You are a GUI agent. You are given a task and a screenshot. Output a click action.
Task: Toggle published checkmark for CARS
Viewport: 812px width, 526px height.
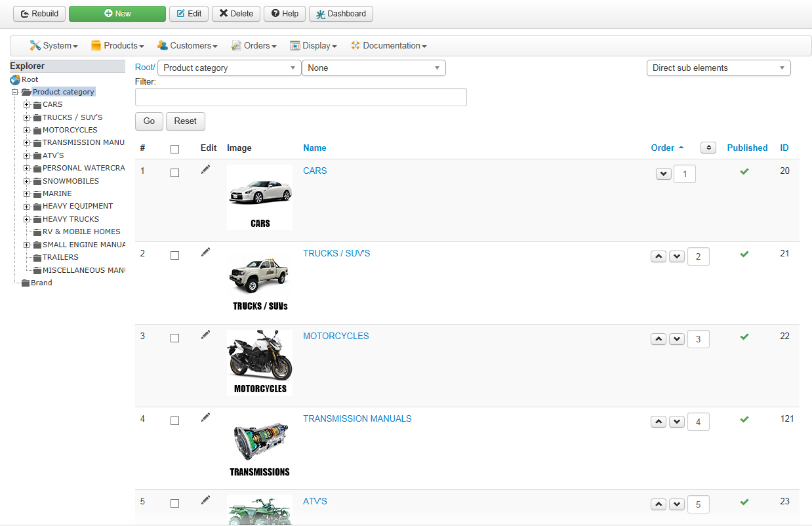coord(744,172)
